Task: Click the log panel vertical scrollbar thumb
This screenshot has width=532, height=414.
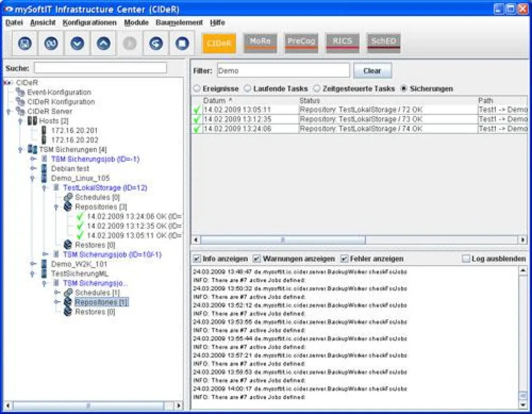Action: [x=523, y=396]
